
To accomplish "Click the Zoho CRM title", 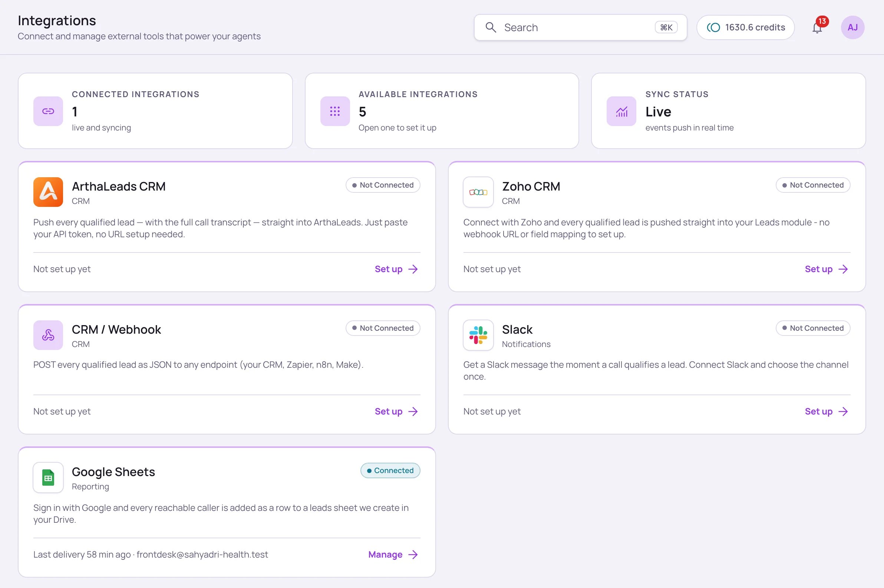I will click(531, 186).
